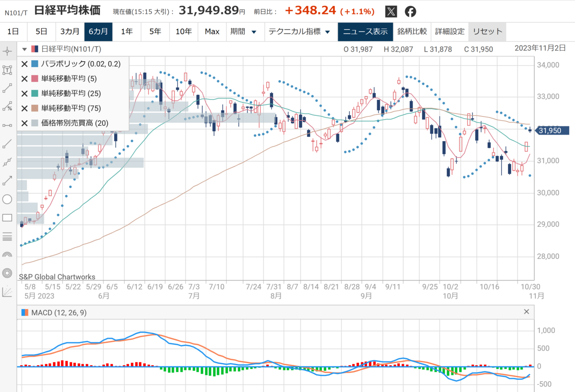Select the fan lines tool

click(7, 291)
